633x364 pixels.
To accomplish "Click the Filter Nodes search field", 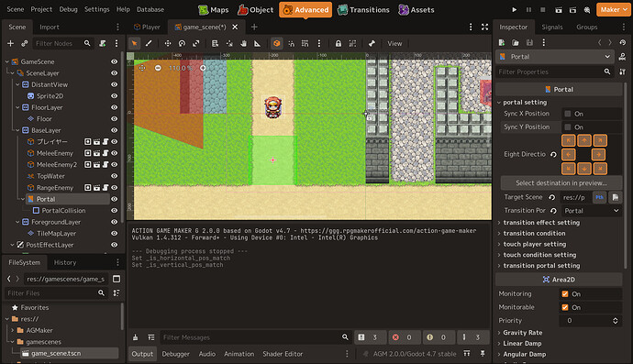I will (x=62, y=43).
